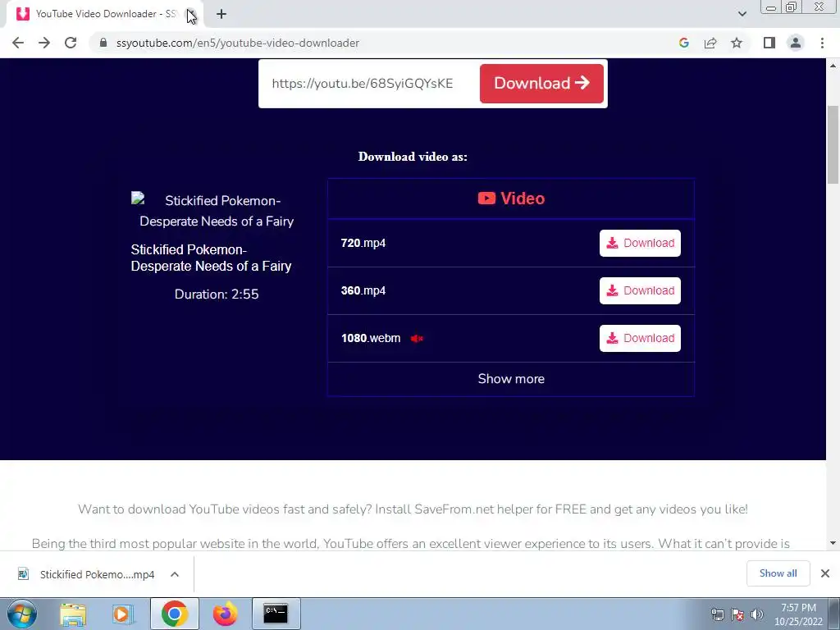The image size is (840, 630).
Task: Show all downloads
Action: click(x=778, y=573)
